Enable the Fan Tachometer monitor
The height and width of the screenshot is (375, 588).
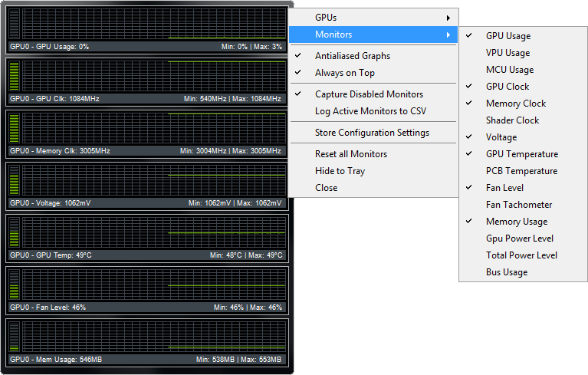tap(523, 205)
